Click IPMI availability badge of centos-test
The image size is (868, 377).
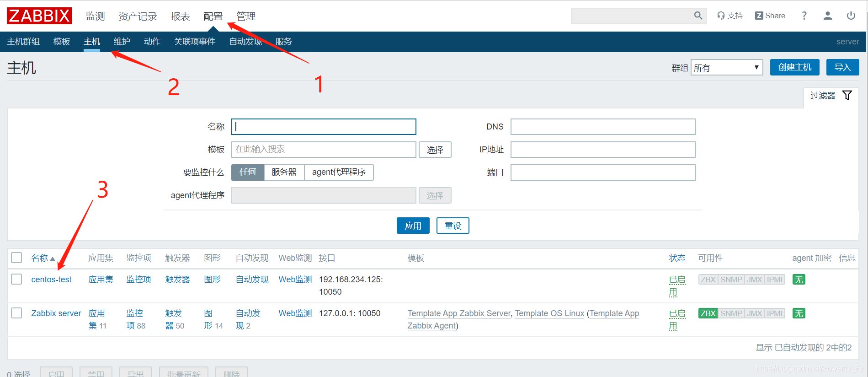click(775, 280)
